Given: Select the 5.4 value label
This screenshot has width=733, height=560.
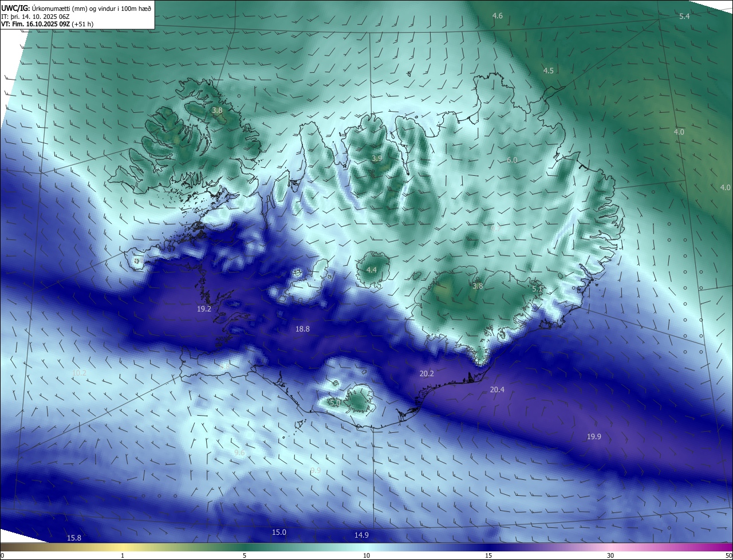Looking at the screenshot, I should (x=684, y=17).
